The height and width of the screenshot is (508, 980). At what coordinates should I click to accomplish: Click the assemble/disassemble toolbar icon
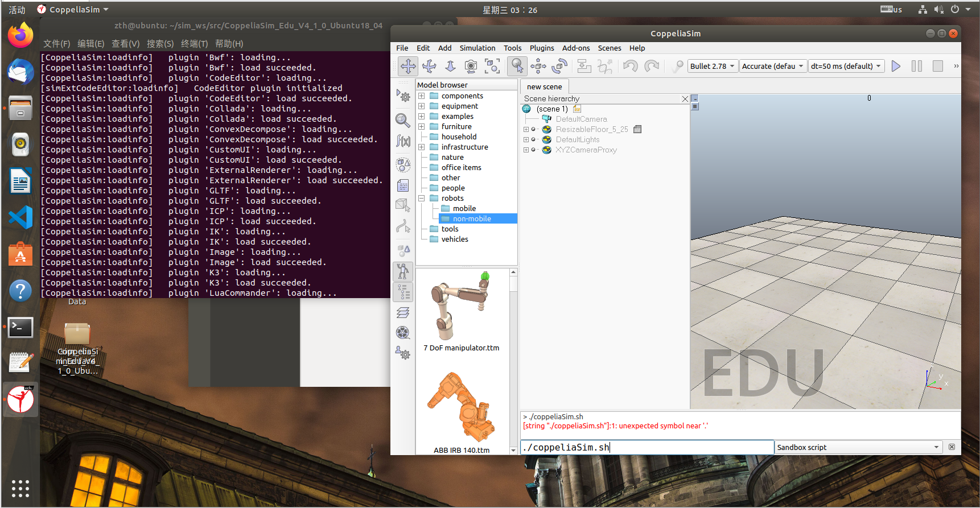point(584,66)
